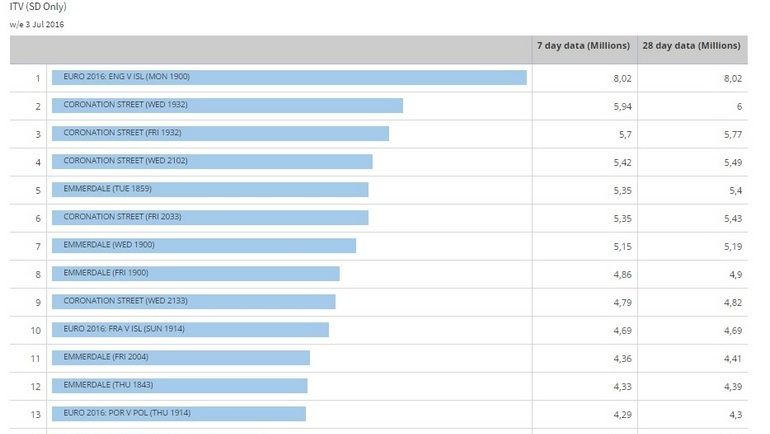Select the EURO 2016: POR V POL bar

179,414
